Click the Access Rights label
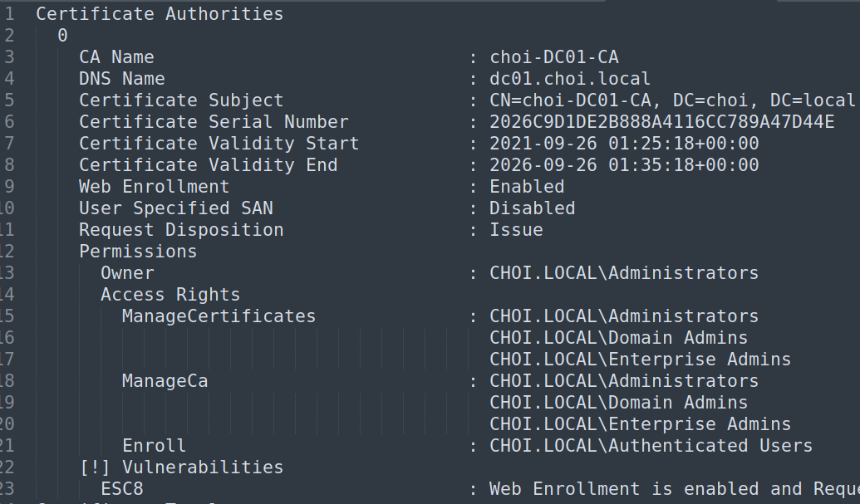 [170, 295]
